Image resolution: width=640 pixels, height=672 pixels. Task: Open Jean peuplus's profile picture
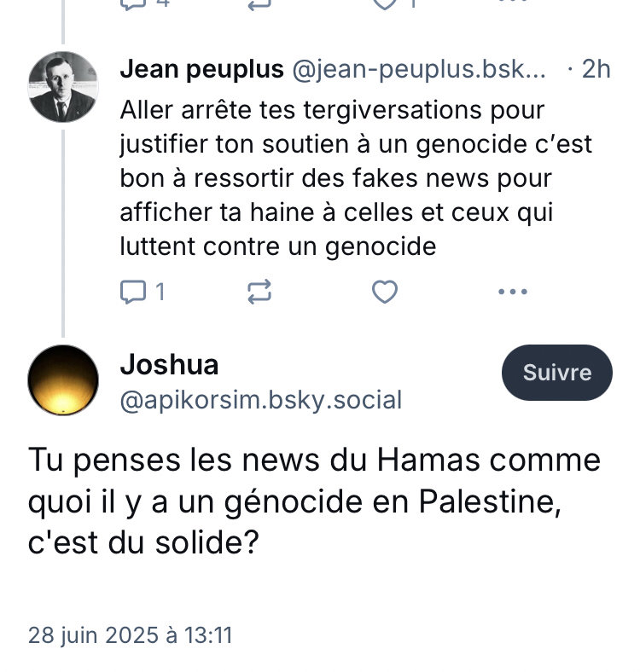point(63,87)
